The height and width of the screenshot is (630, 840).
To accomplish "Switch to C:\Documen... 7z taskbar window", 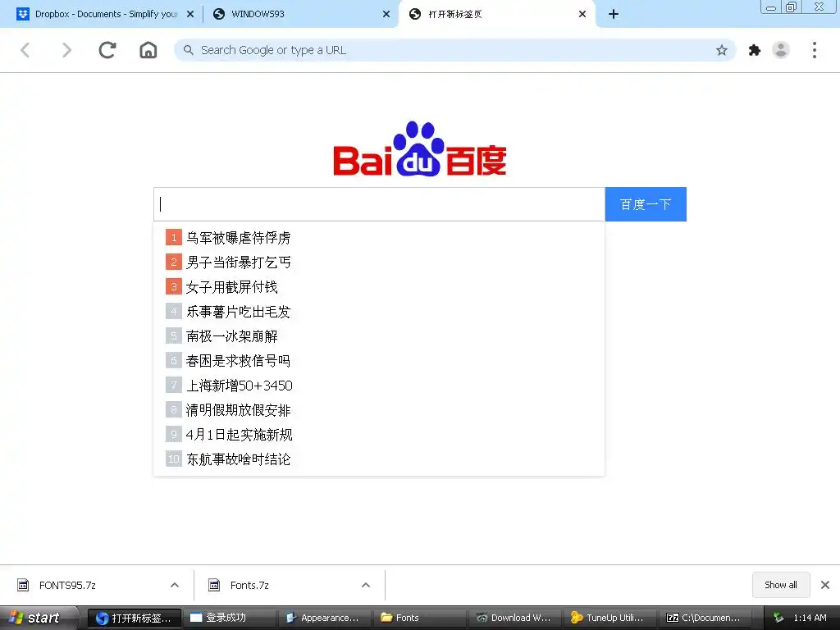I will coord(705,618).
